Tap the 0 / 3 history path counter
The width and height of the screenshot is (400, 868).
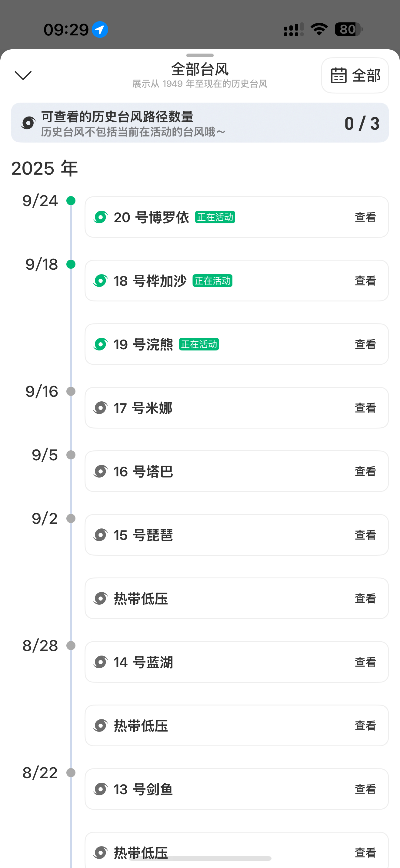point(362,123)
